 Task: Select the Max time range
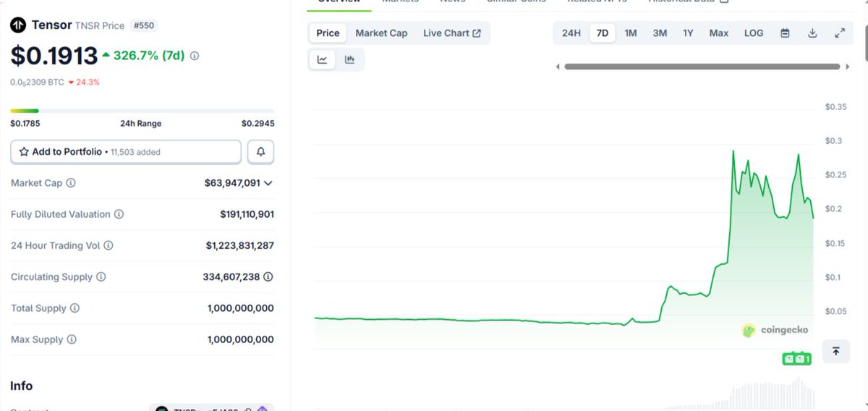719,33
